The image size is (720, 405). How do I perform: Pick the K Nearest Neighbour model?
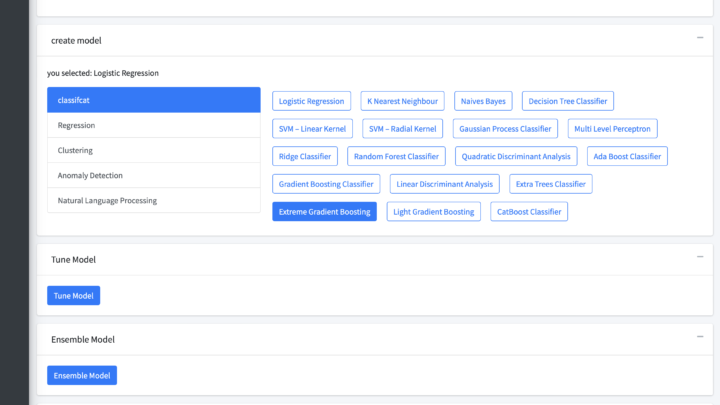[x=402, y=101]
